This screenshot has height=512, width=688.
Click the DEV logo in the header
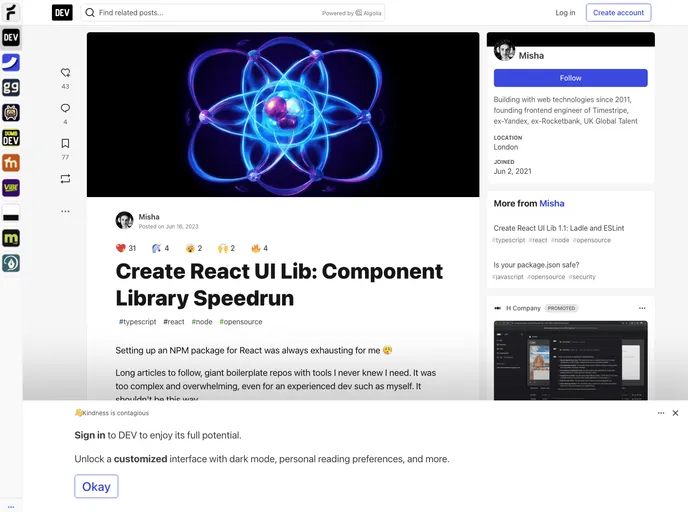coord(62,13)
